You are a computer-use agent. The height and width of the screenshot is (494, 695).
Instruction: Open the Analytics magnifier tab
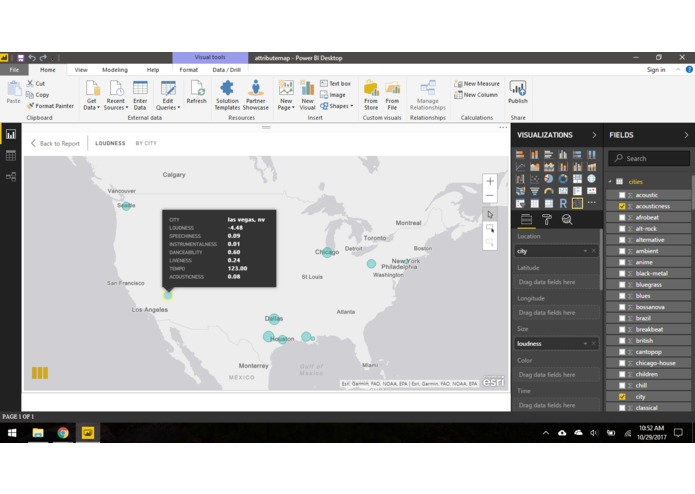567,220
